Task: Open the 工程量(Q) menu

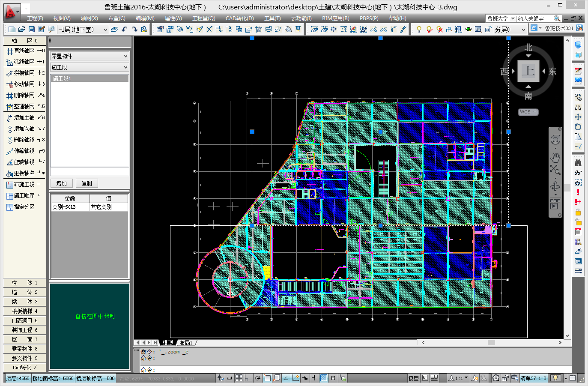Action: pos(203,18)
